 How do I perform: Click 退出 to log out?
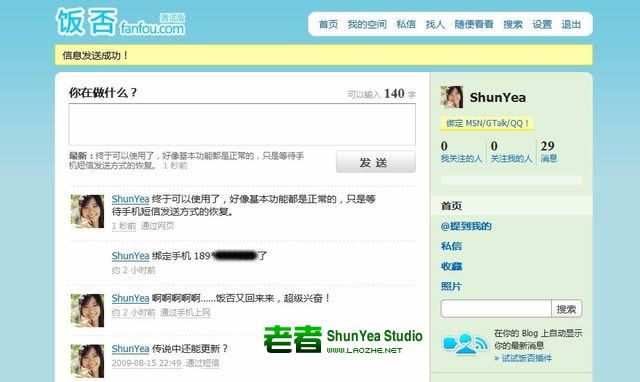tap(571, 24)
